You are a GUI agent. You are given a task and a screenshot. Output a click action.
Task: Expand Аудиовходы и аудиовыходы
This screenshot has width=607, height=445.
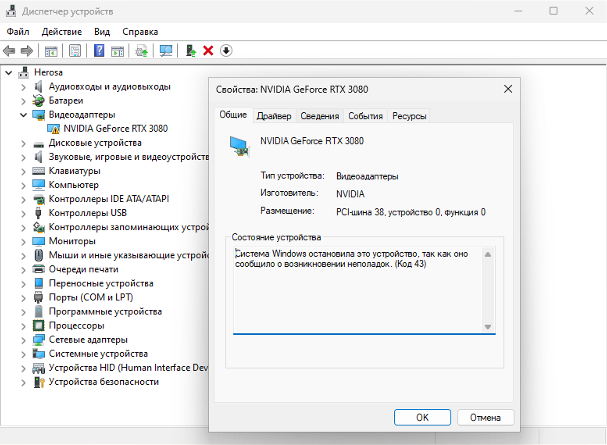[24, 87]
